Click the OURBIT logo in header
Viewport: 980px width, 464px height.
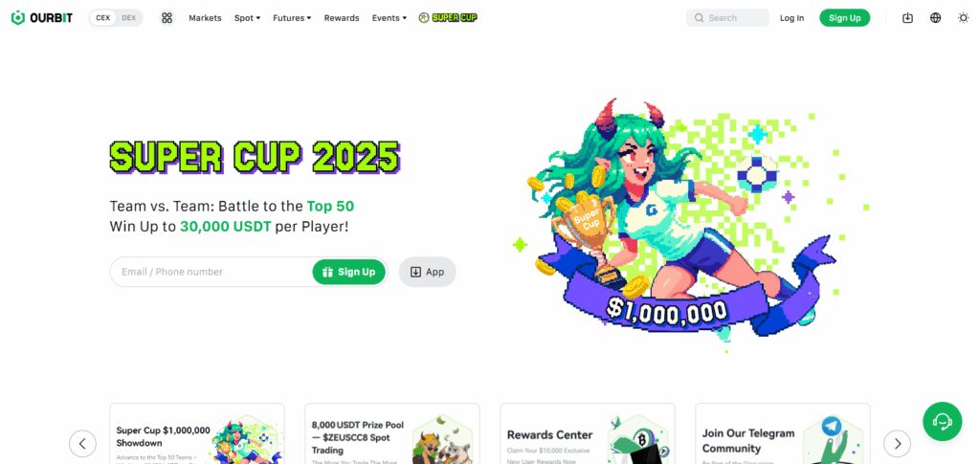pyautogui.click(x=42, y=18)
